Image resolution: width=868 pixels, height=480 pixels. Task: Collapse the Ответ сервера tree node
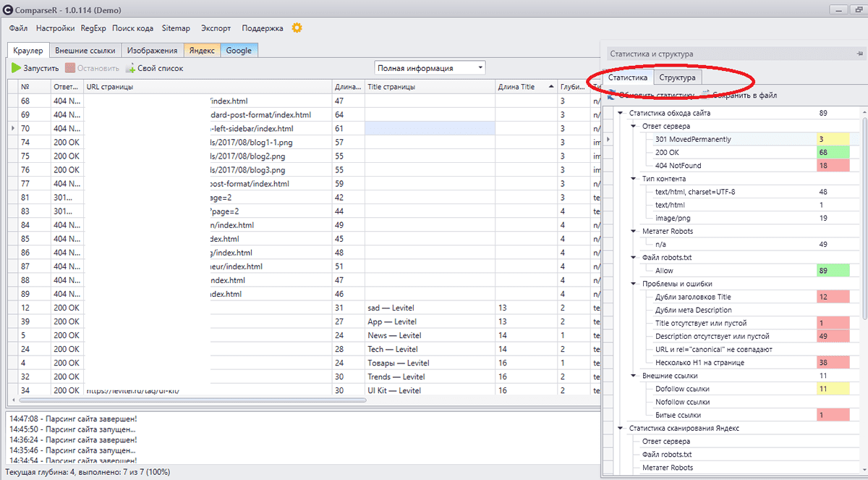(x=633, y=126)
